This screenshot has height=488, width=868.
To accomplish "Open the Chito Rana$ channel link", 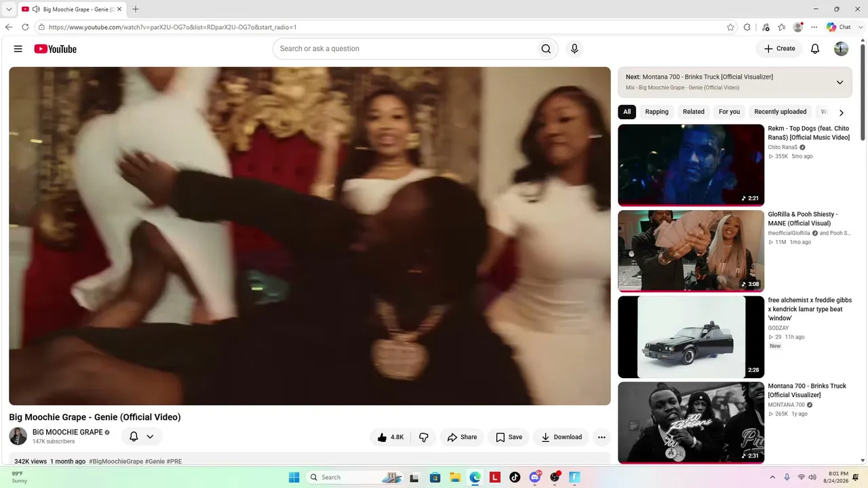I will (783, 147).
